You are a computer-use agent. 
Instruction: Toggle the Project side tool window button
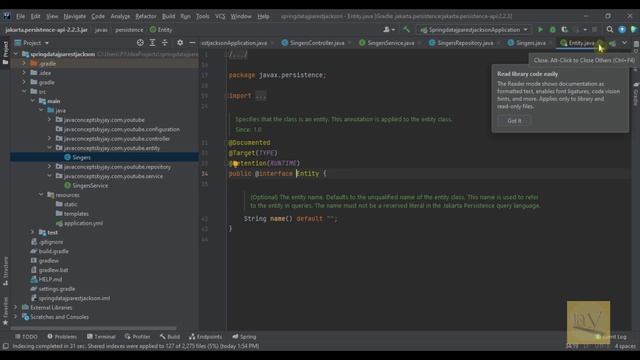click(x=5, y=52)
